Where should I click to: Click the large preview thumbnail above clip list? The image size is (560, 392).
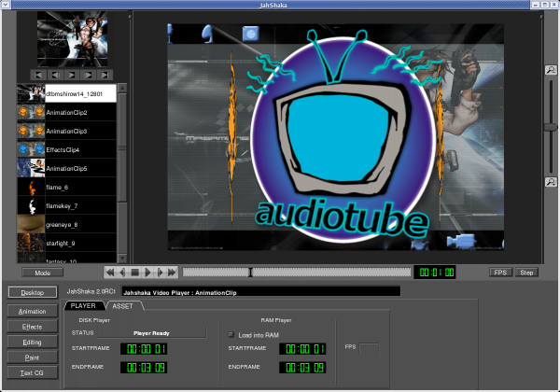[x=73, y=39]
